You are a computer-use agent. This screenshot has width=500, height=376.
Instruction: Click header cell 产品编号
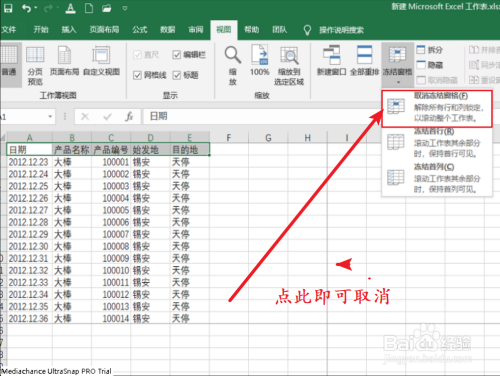point(111,150)
